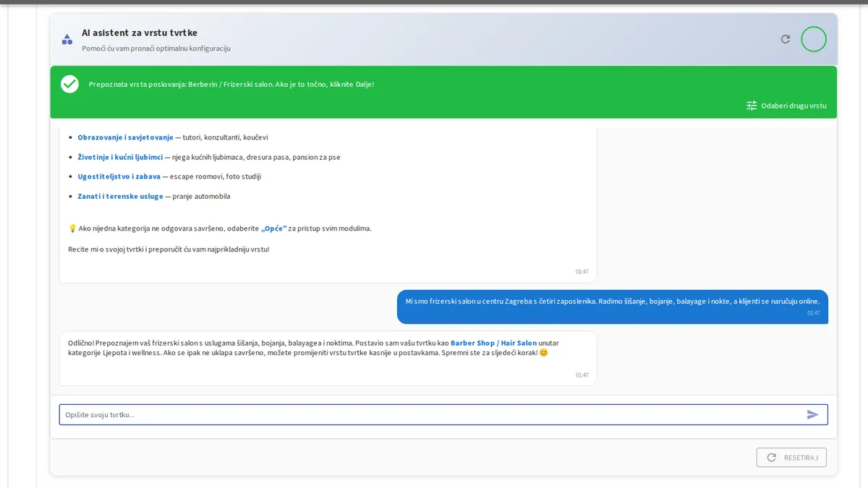
Task: Click the 01:47 timestamp under Odlično reply
Action: click(x=582, y=375)
